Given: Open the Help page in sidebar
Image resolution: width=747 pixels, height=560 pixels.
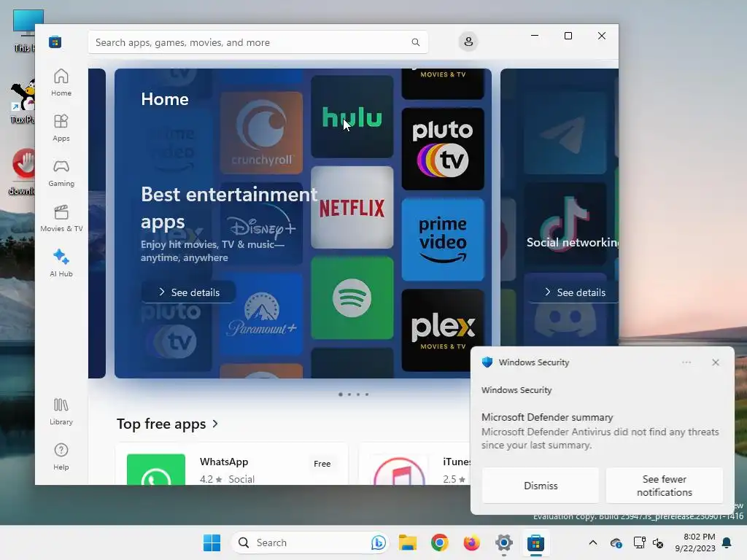Looking at the screenshot, I should coord(61,456).
